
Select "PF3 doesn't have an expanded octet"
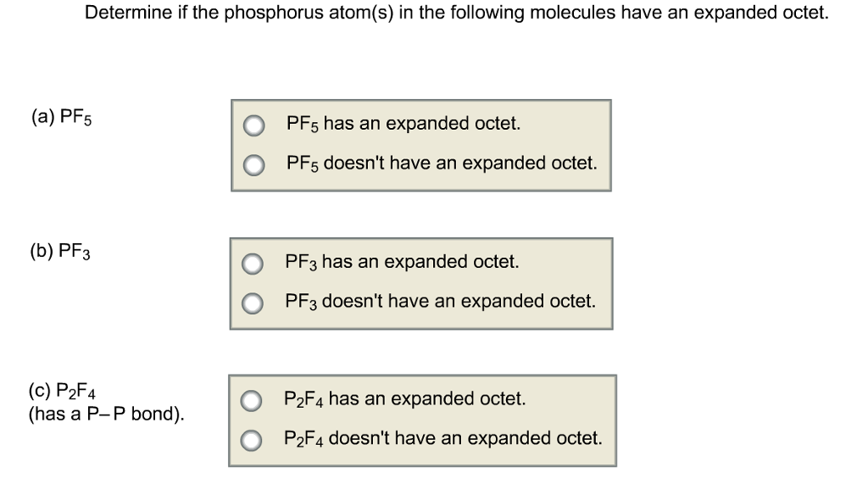[252, 303]
